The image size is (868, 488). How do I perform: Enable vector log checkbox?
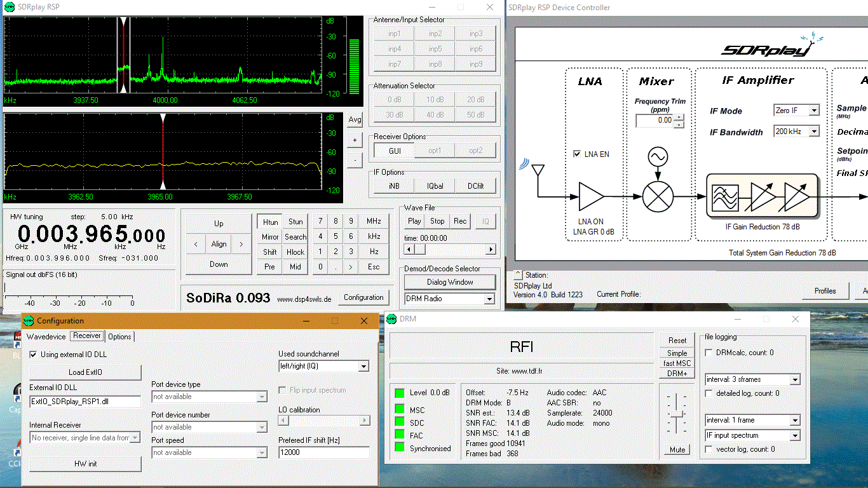pyautogui.click(x=709, y=449)
